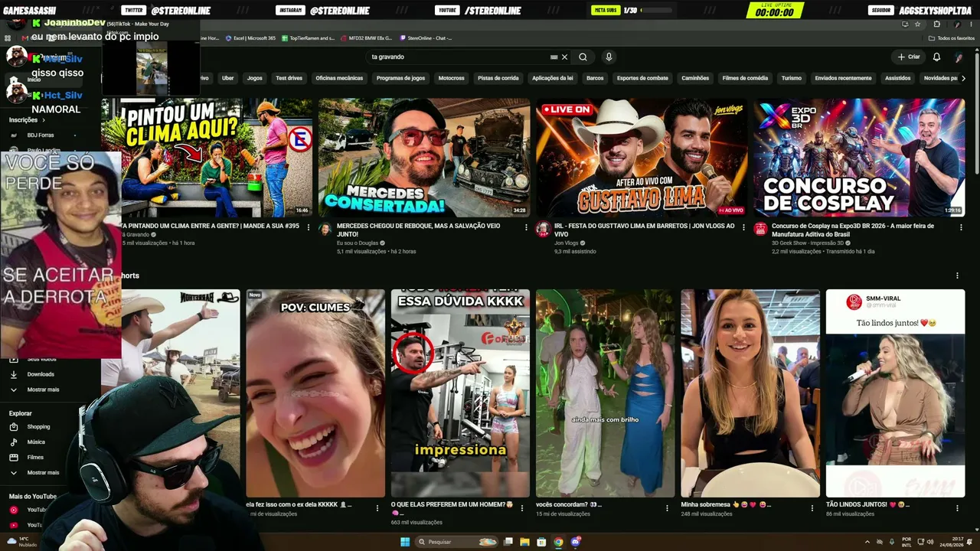Open the 'Mercedes chegou de reboque' video title
This screenshot has height=551, width=980.
418,230
